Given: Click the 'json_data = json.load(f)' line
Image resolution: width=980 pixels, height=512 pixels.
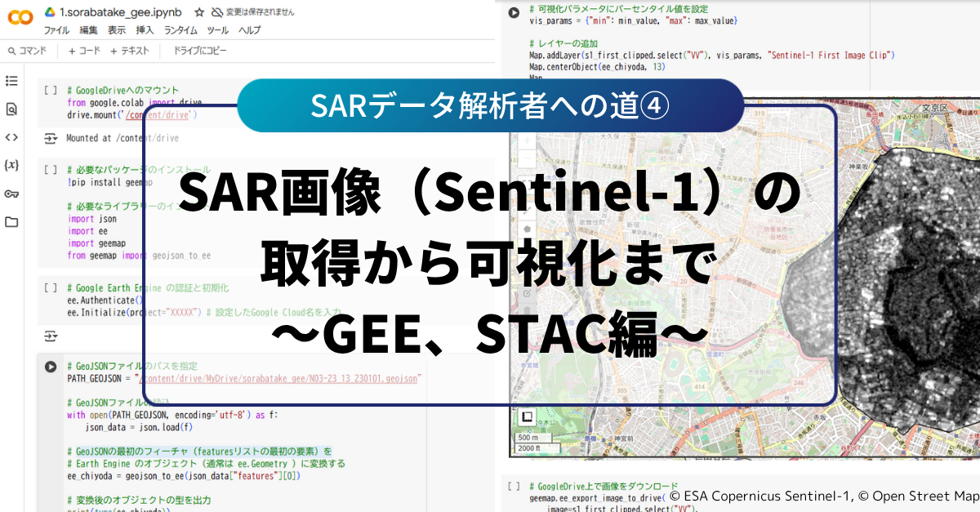Looking at the screenshot, I should coord(139,427).
